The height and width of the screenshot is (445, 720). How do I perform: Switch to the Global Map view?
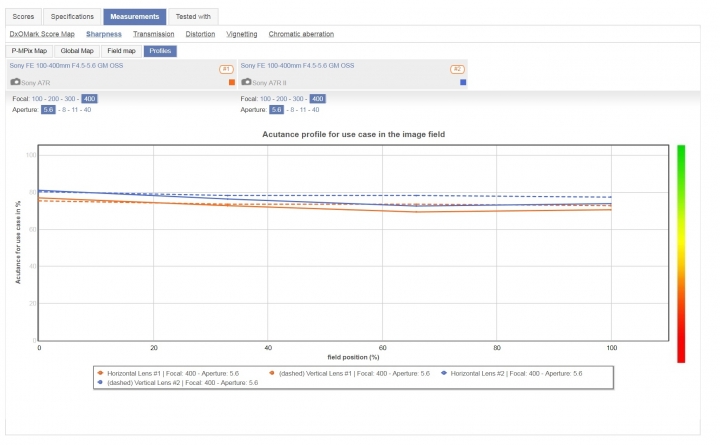(77, 51)
